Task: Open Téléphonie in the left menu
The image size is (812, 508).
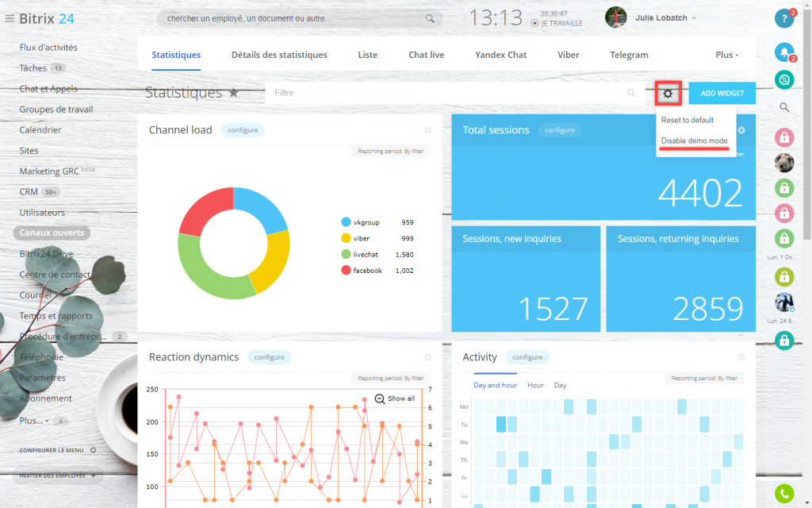Action: pyautogui.click(x=41, y=357)
